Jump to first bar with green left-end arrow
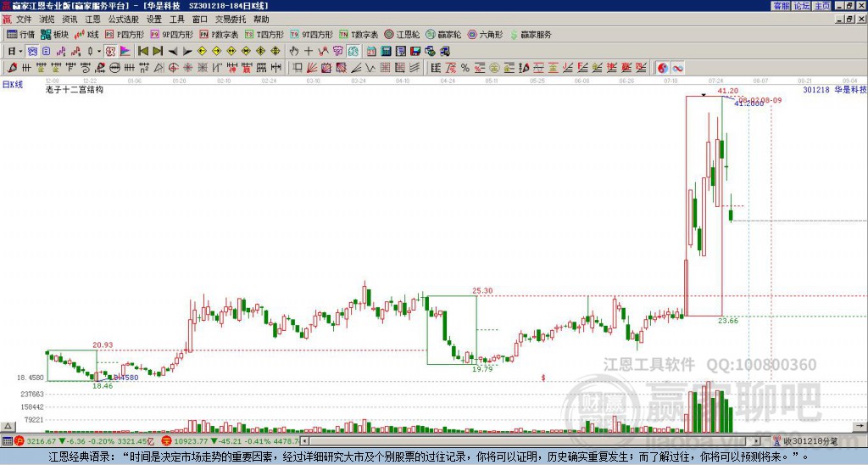Viewport: 868px width, 465px height. (x=142, y=52)
